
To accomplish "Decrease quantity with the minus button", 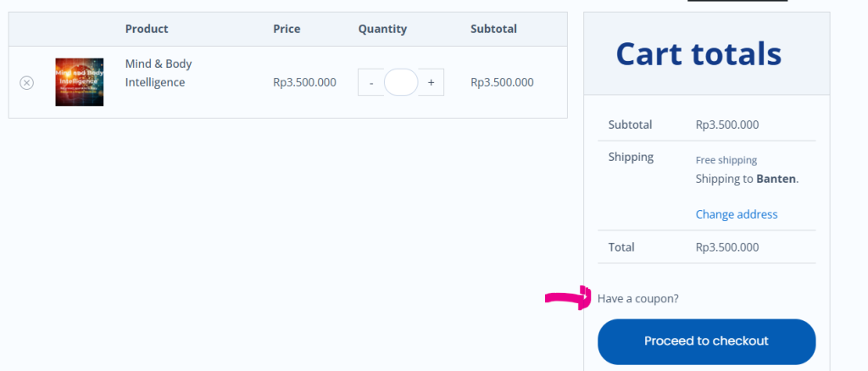I will click(371, 82).
